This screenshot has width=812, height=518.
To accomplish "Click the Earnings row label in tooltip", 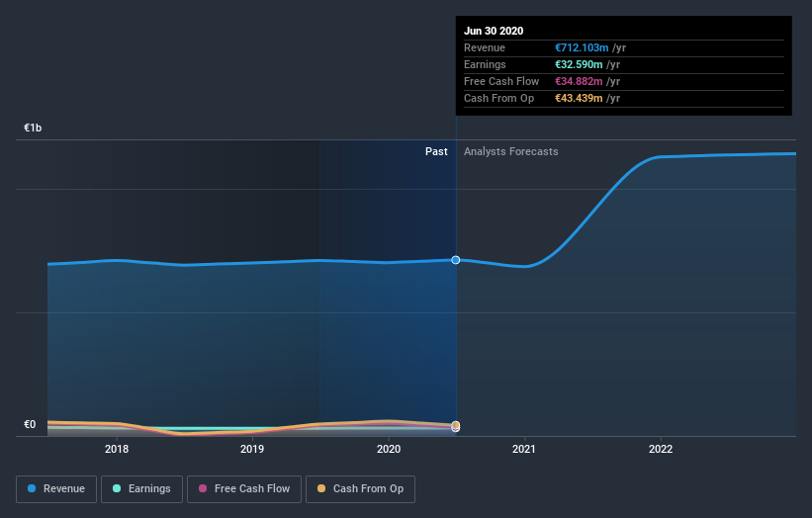I will click(x=485, y=64).
